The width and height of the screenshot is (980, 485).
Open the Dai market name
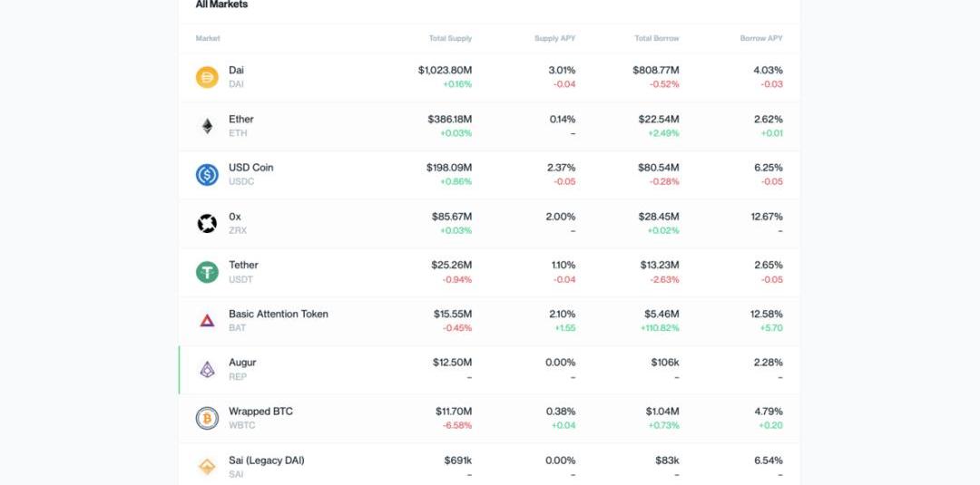(x=236, y=71)
